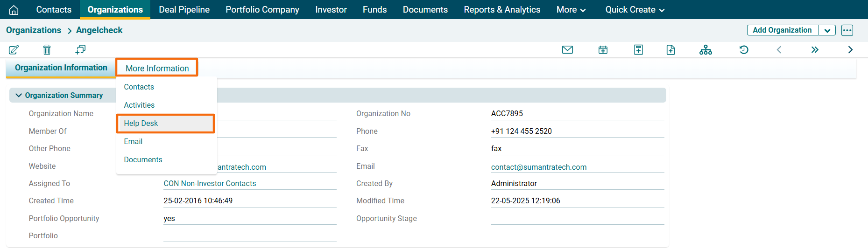Click the edit pencil icon
The height and width of the screenshot is (249, 868).
point(14,50)
